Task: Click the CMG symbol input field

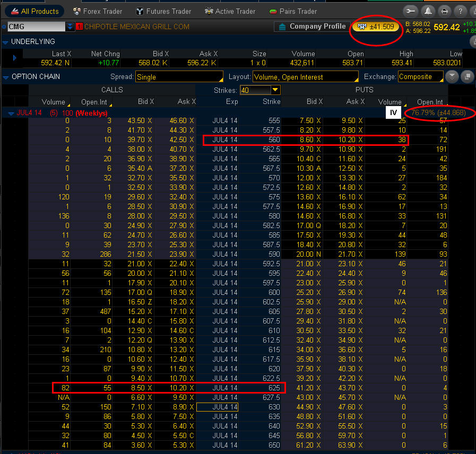Action: point(36,27)
